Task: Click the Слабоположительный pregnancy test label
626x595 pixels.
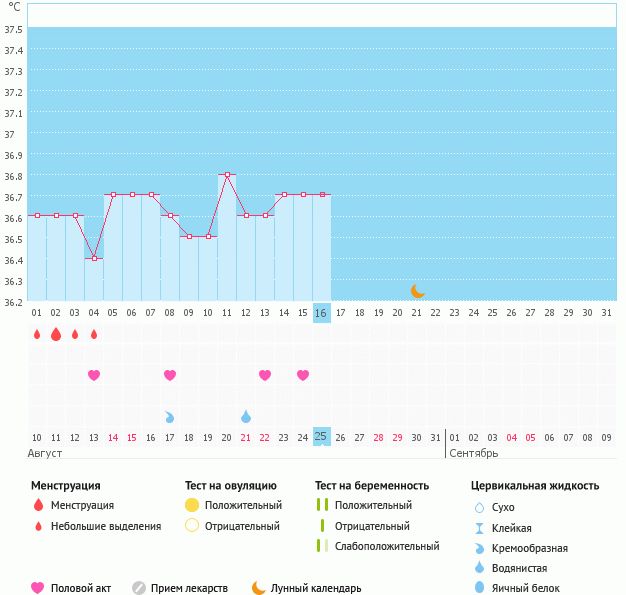Action: tap(387, 546)
